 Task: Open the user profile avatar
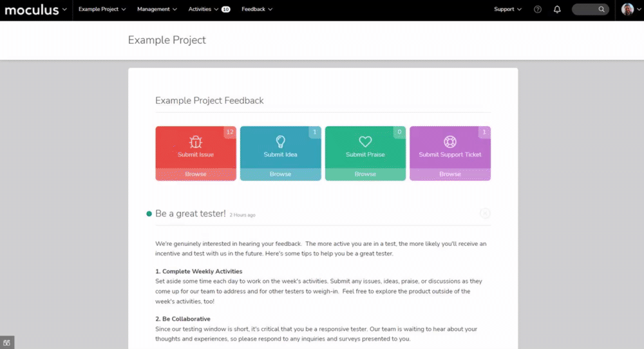(x=627, y=9)
